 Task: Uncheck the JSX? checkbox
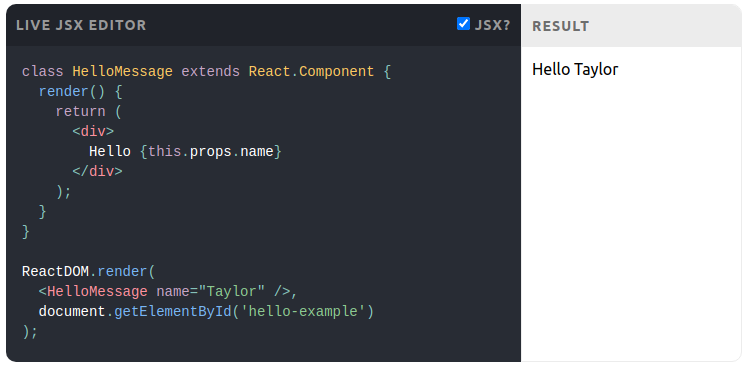[463, 23]
